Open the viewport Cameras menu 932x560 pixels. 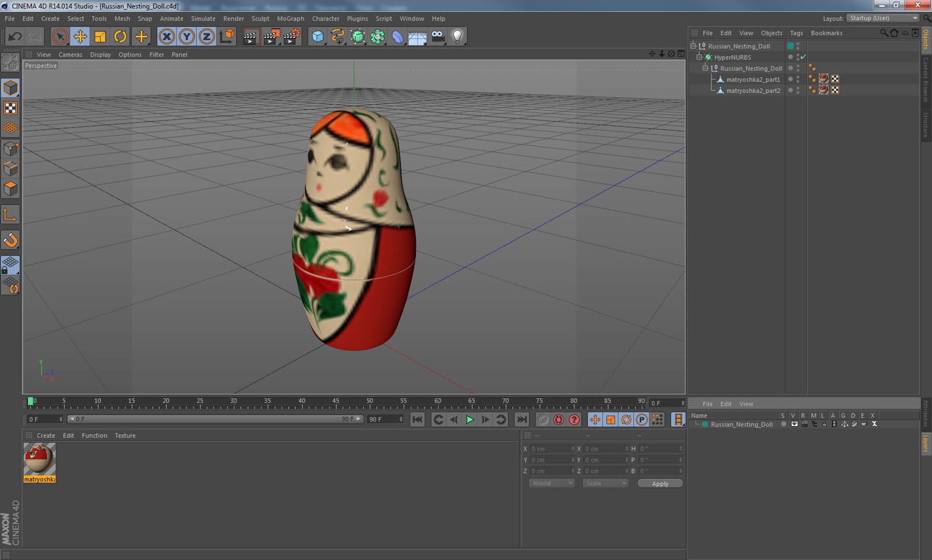tap(70, 54)
